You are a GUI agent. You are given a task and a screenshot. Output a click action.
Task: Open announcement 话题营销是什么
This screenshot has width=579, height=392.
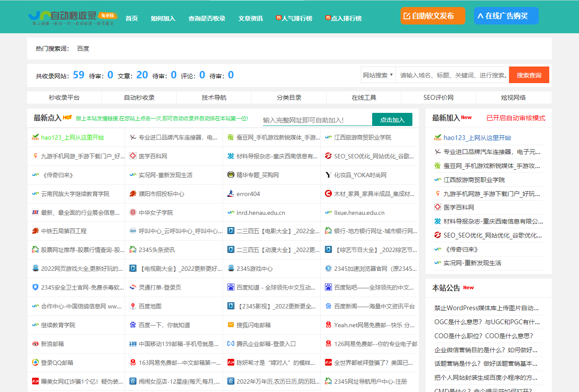[486, 364]
